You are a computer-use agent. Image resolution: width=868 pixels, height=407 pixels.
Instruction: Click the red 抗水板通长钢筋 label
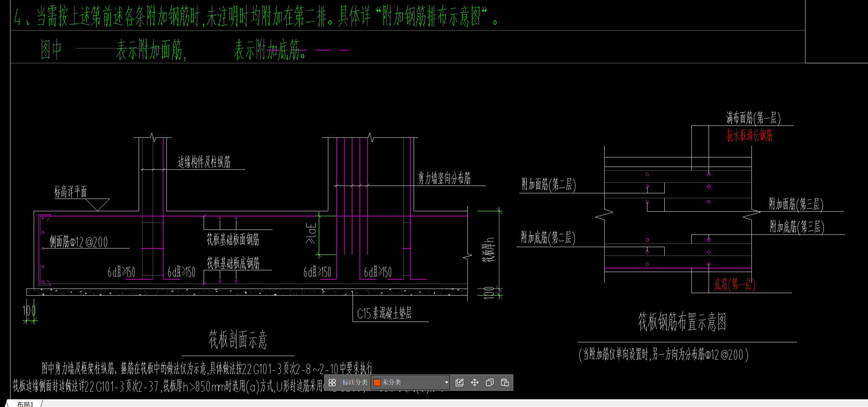tap(749, 135)
